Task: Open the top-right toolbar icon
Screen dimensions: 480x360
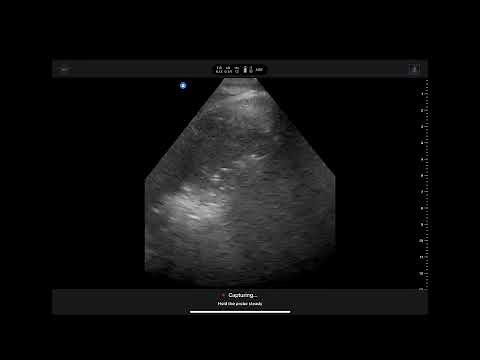Action: (x=414, y=69)
